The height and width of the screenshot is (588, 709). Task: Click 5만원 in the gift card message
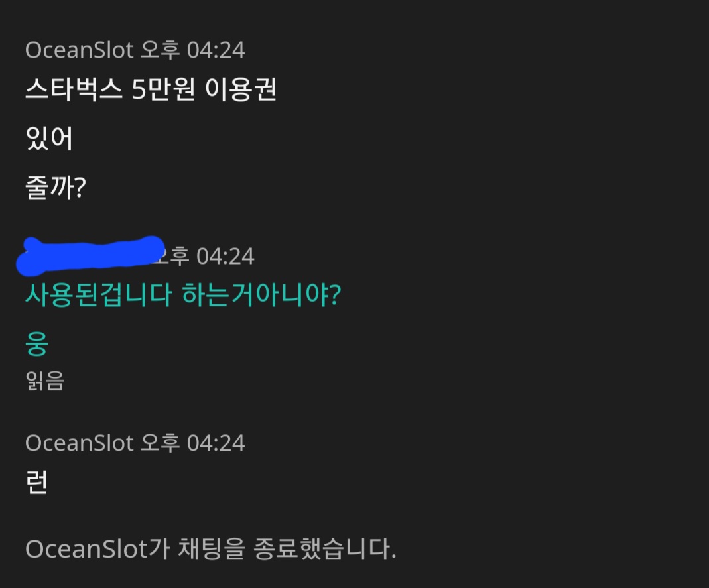click(163, 89)
